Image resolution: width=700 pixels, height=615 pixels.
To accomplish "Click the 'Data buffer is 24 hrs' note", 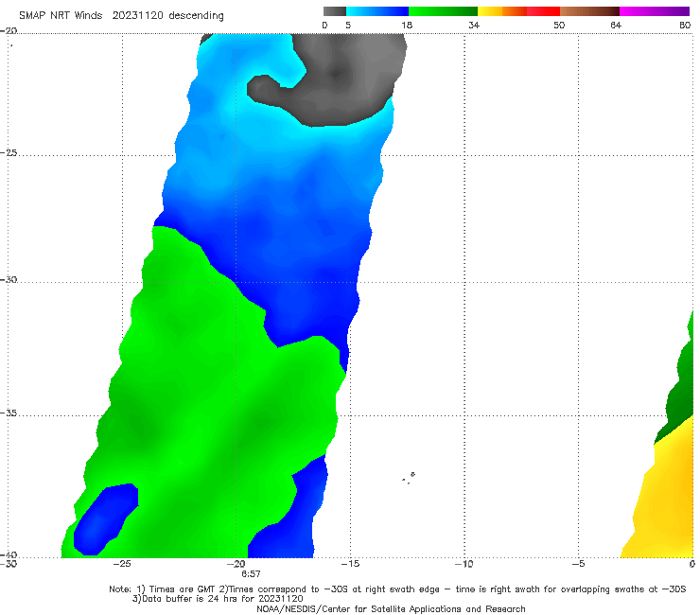I will (x=190, y=599).
